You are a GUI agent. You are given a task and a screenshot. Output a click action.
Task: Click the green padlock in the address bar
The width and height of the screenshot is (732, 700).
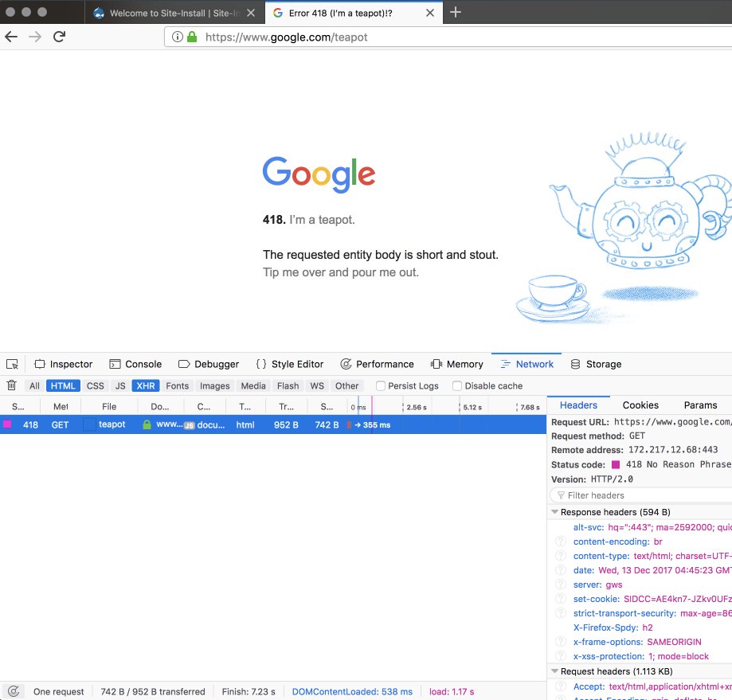pyautogui.click(x=192, y=37)
